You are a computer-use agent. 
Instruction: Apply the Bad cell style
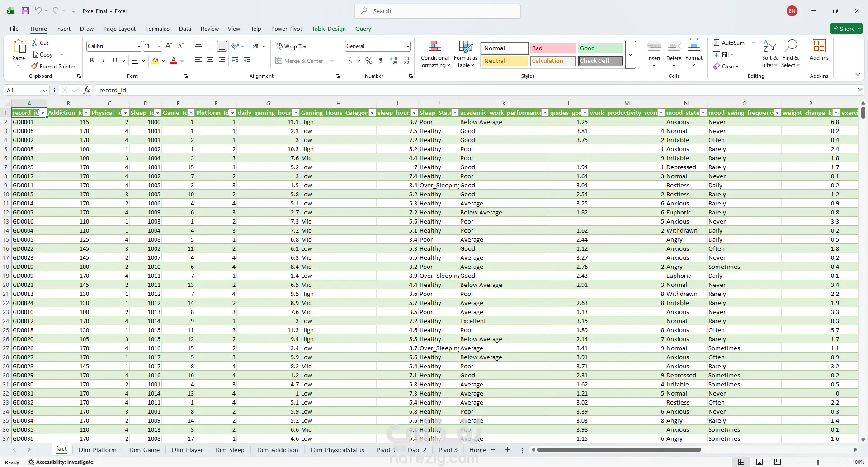click(552, 48)
